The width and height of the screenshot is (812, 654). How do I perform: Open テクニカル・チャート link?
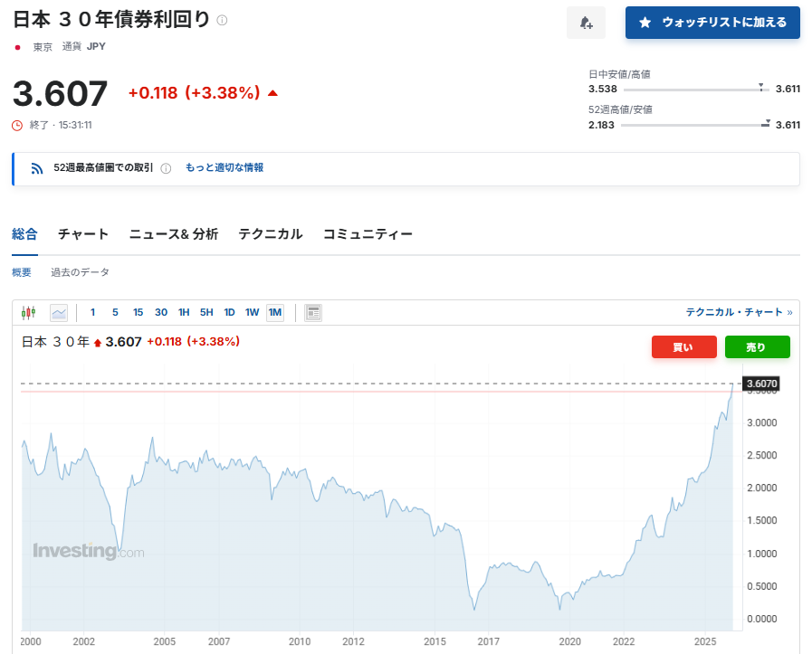[734, 312]
